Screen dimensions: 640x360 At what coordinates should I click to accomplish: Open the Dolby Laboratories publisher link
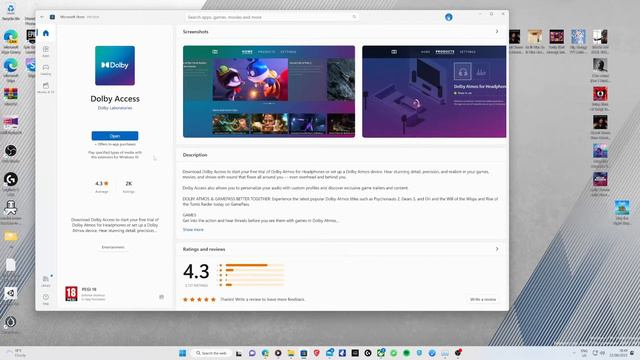tap(115, 108)
